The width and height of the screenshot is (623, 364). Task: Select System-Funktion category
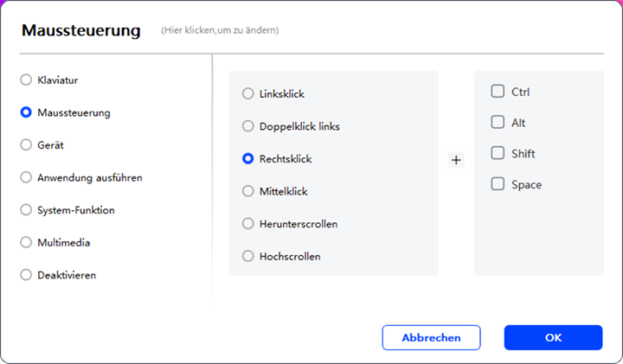26,210
